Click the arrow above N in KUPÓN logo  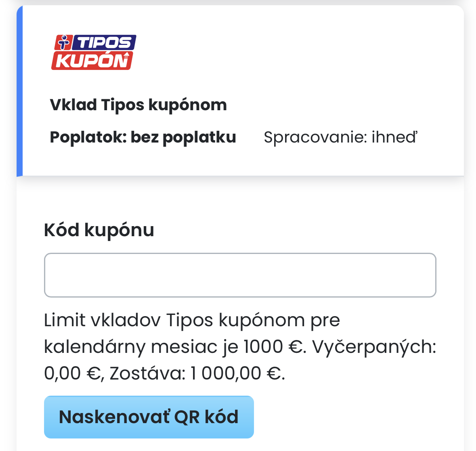(126, 54)
